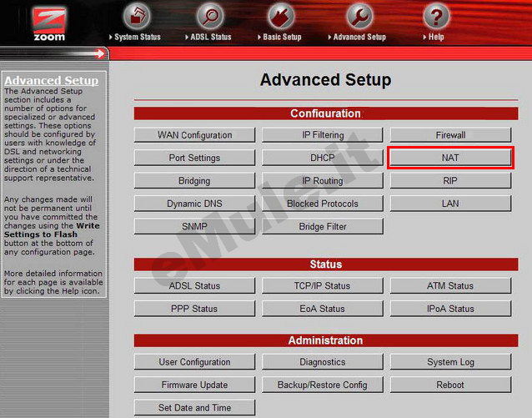Viewport: 532px width, 418px height.
Task: Open RIP settings
Action: tap(450, 181)
